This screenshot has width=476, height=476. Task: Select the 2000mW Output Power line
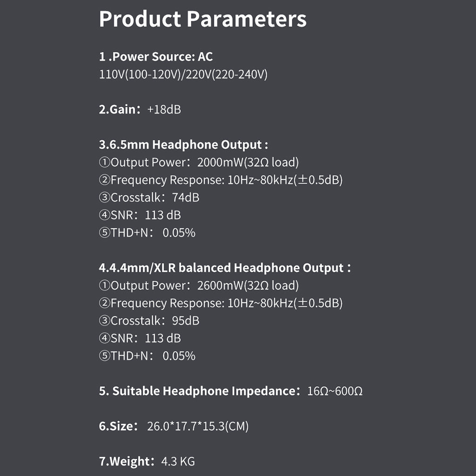(x=198, y=162)
